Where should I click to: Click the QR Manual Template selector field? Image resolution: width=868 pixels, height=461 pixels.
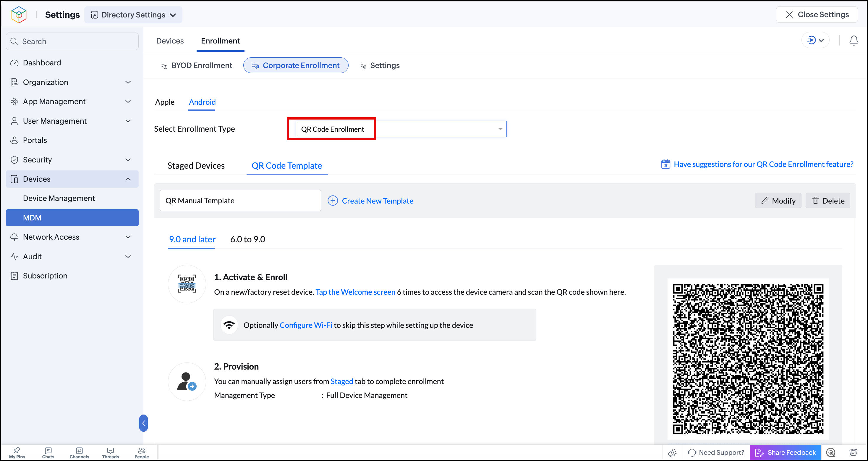tap(240, 201)
